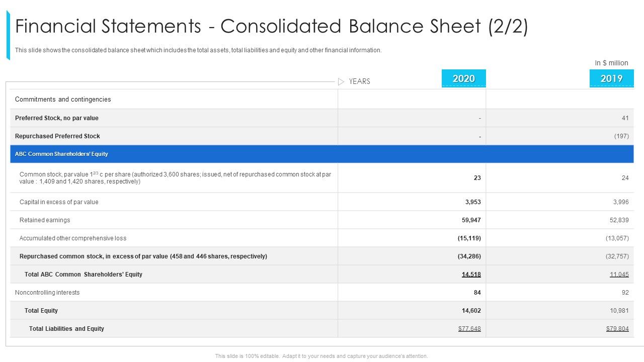644x362 pixels.
Task: Click the underlined 11,045 value for 2019
Action: [x=619, y=275]
